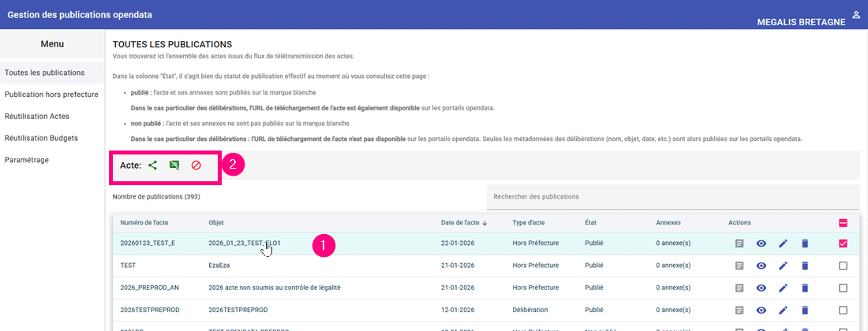Click trash icon on 2026TESTPREPROD row

click(805, 310)
